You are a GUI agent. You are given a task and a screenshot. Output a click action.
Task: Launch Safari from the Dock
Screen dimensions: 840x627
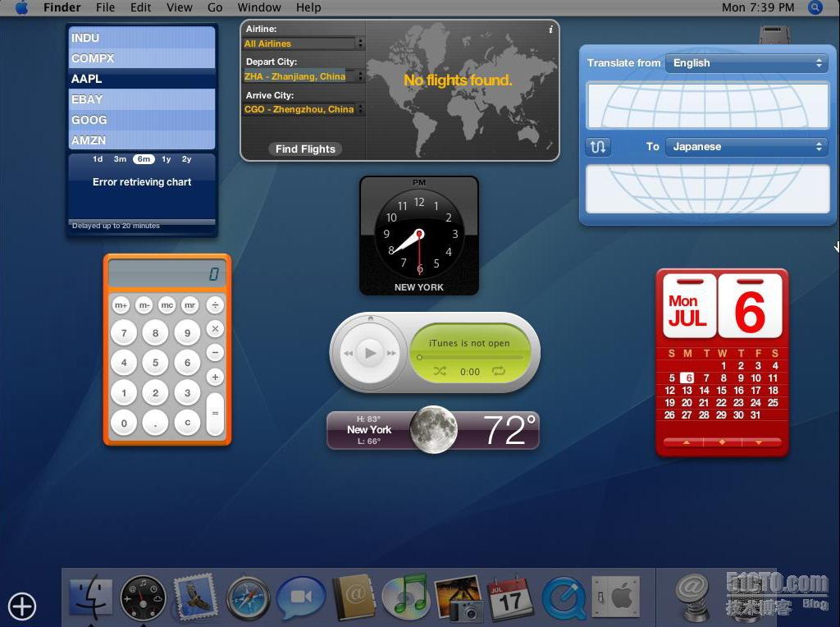(248, 598)
